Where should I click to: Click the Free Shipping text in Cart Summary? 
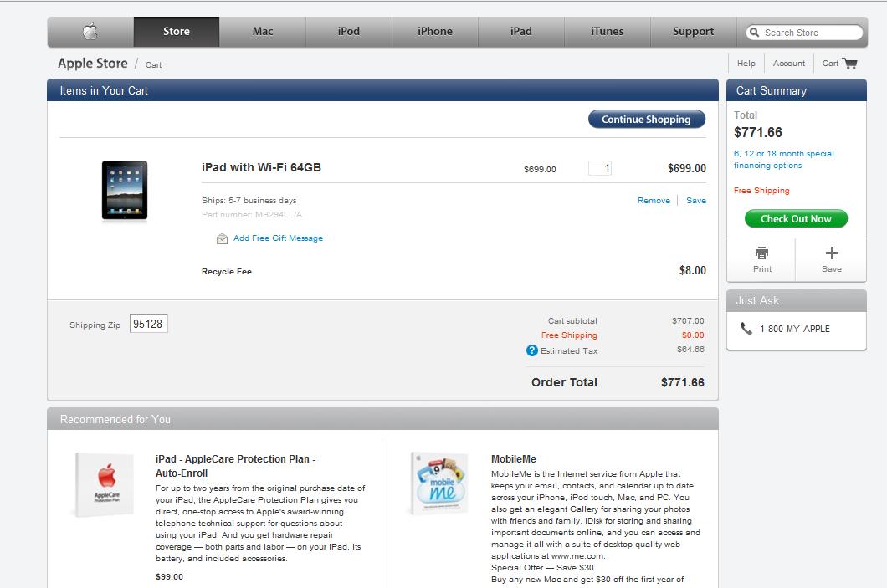tap(761, 191)
